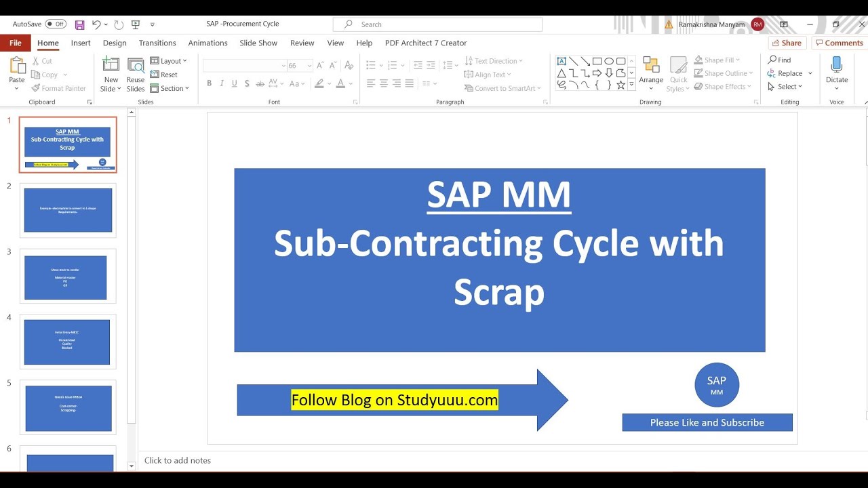This screenshot has height=488, width=868.
Task: Open the Reuse Slides pane
Action: click(136, 75)
